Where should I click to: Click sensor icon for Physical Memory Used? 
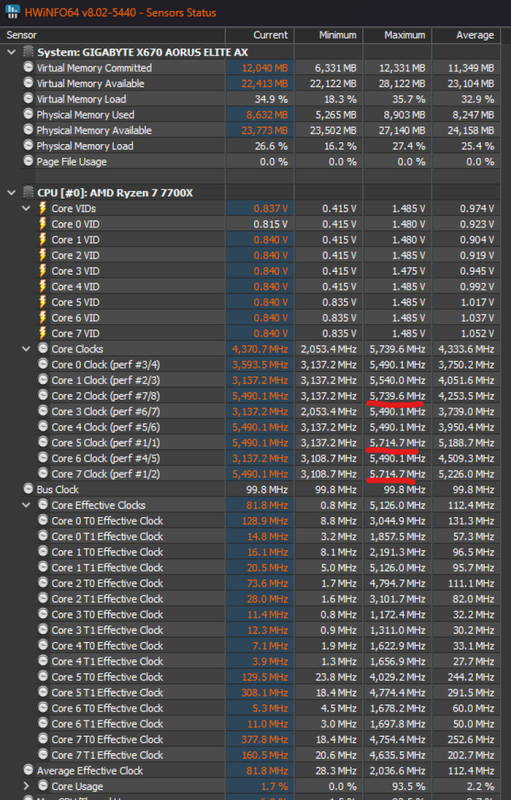pyautogui.click(x=29, y=115)
